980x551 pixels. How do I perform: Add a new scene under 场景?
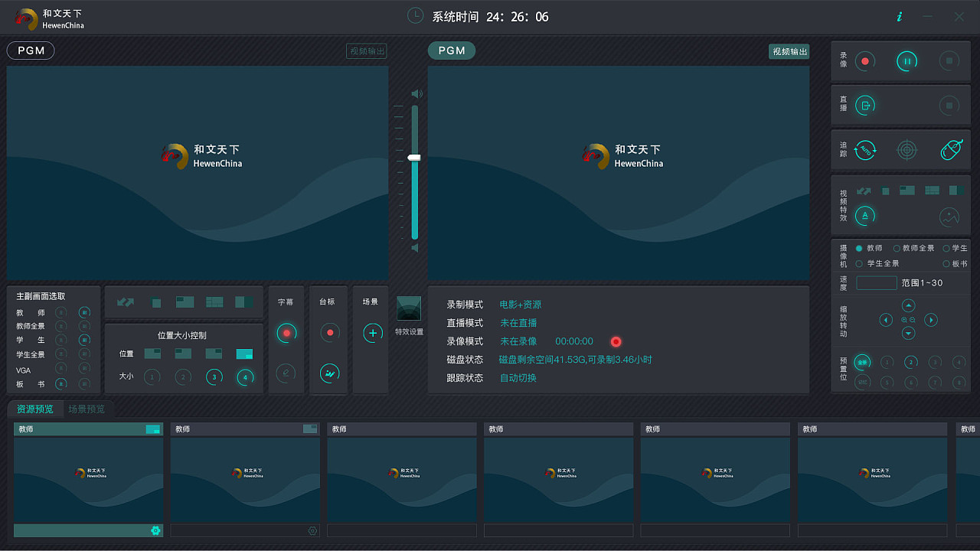[x=373, y=333]
